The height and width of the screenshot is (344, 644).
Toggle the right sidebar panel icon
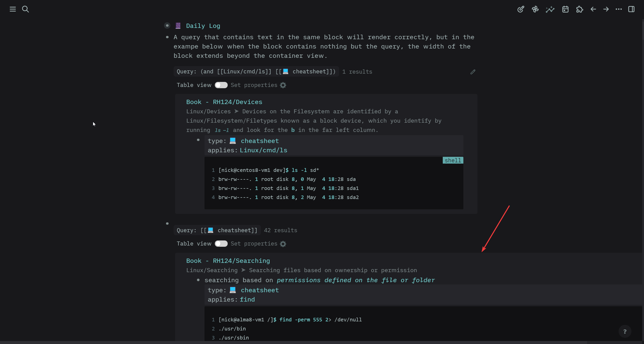click(x=632, y=9)
